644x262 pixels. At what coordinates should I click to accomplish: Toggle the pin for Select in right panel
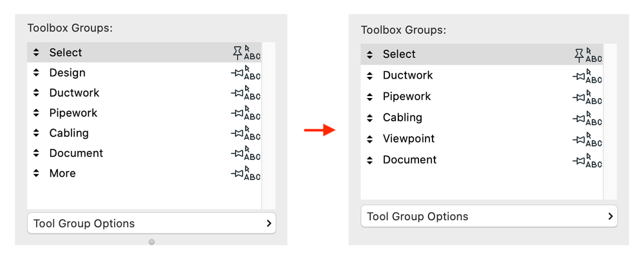coord(579,55)
